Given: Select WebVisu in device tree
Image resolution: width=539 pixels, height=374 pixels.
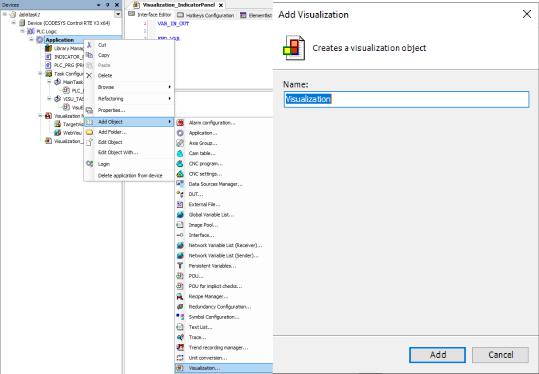Looking at the screenshot, I should [x=68, y=133].
